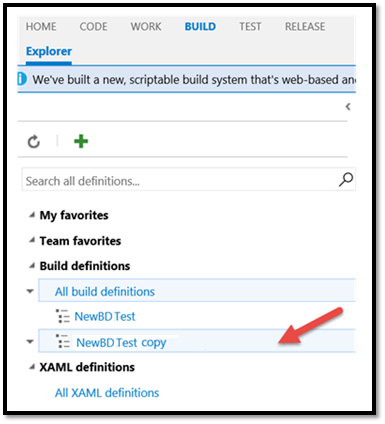This screenshot has width=385, height=424.
Task: Open the RELEASE hub tab
Action: 305,27
